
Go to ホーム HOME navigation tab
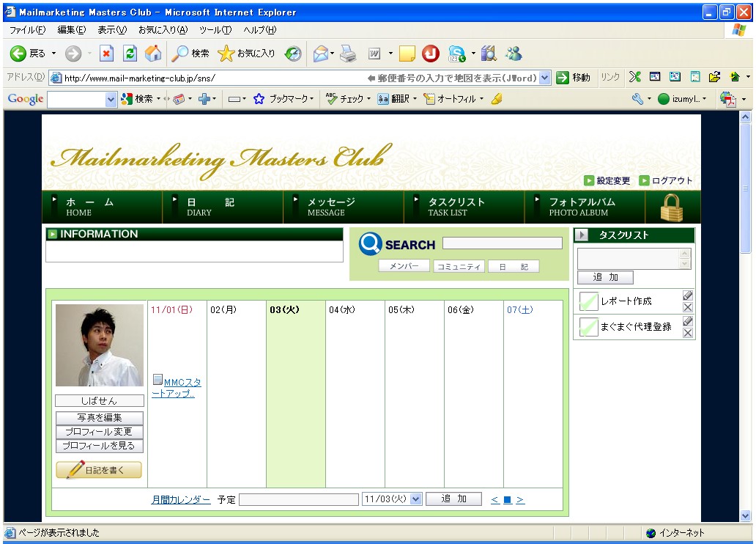coord(103,207)
